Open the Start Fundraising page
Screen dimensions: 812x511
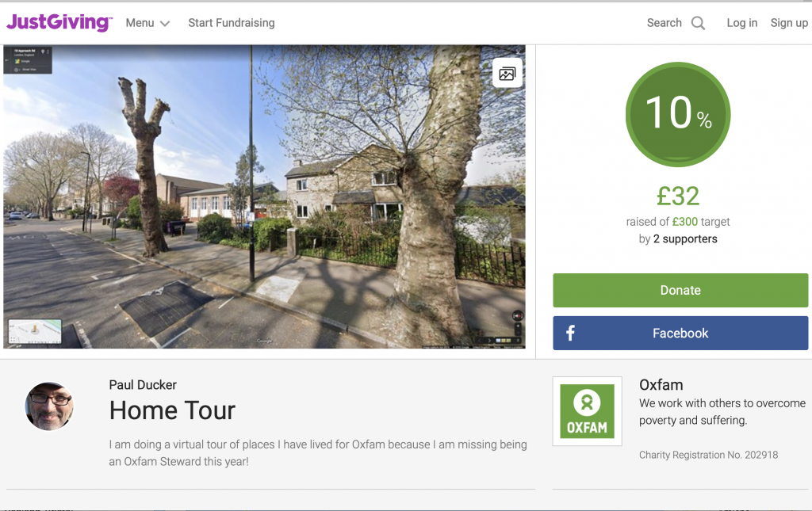click(232, 23)
